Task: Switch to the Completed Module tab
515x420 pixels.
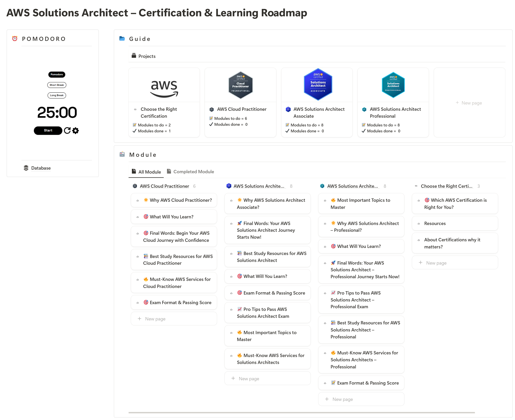Action: tap(191, 172)
